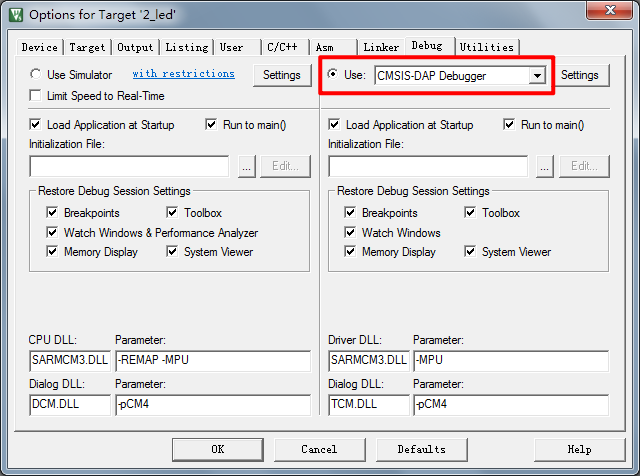Viewport: 640px width, 476px height.
Task: Open the C/C++ tab
Action: tap(283, 47)
